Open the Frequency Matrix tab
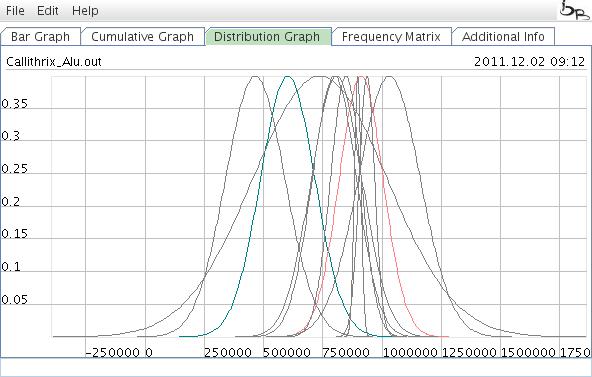The height and width of the screenshot is (377, 592). tap(391, 37)
